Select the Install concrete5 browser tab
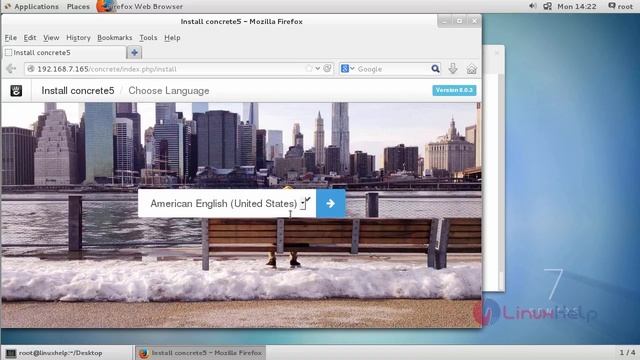Viewport: 640px width, 360px height. 64,52
